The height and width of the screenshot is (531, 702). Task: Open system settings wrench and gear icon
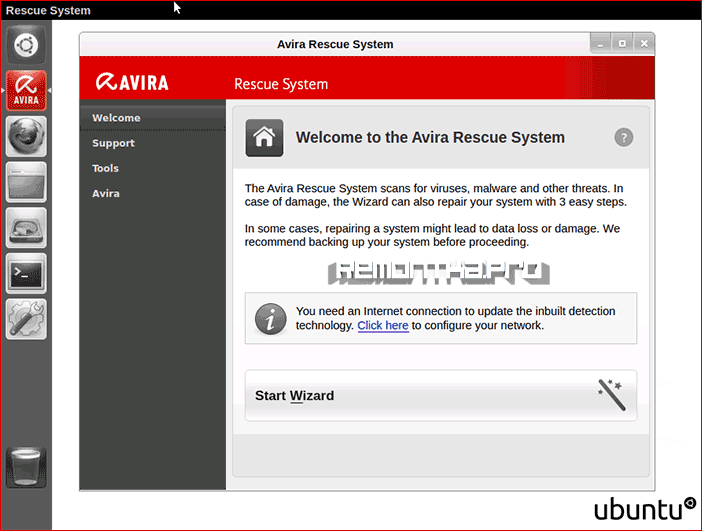pyautogui.click(x=26, y=319)
